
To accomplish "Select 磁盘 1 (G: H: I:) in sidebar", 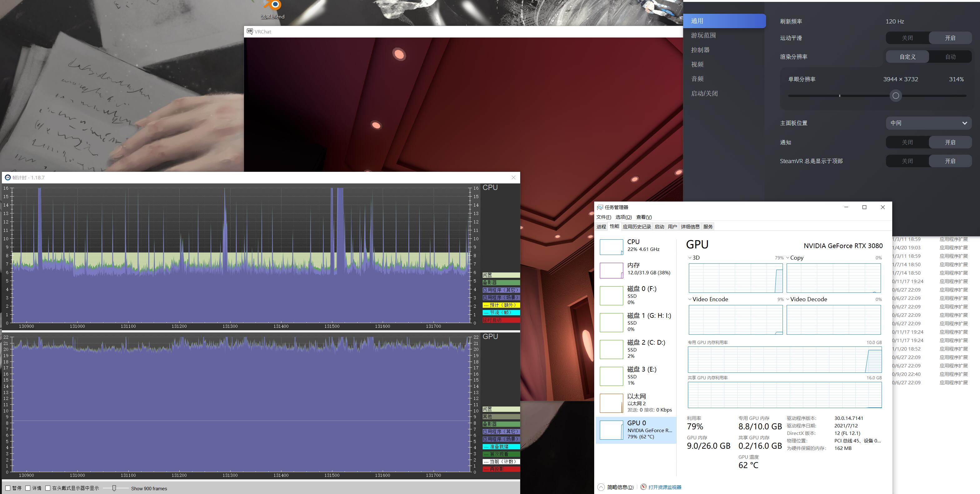I will 636,322.
